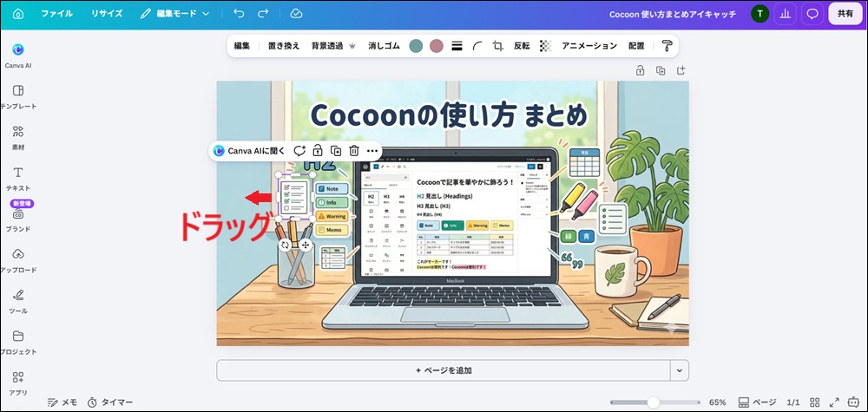The height and width of the screenshot is (412, 868).
Task: Open the テキスト panel
Action: 18,179
